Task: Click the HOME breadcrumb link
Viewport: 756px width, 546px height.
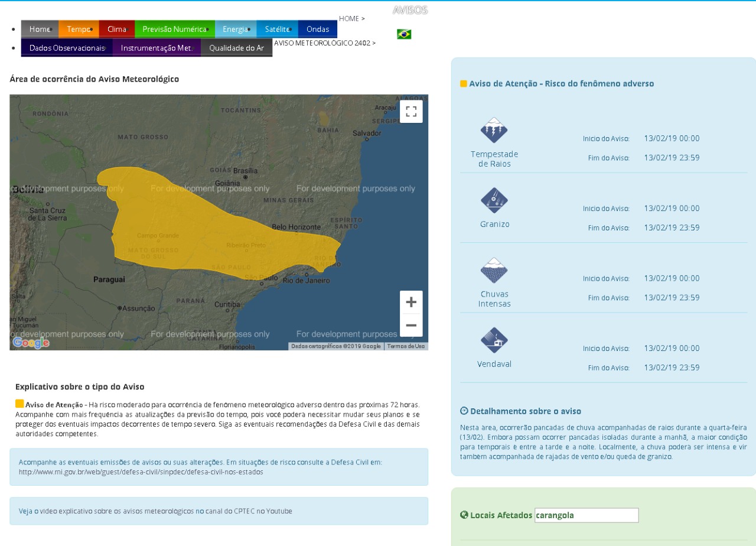Action: click(x=348, y=19)
